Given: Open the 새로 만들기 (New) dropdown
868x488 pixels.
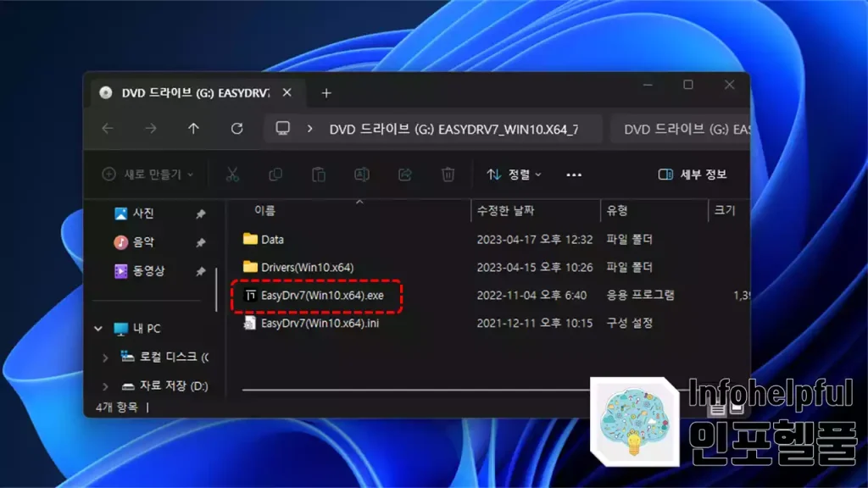Looking at the screenshot, I should 147,175.
